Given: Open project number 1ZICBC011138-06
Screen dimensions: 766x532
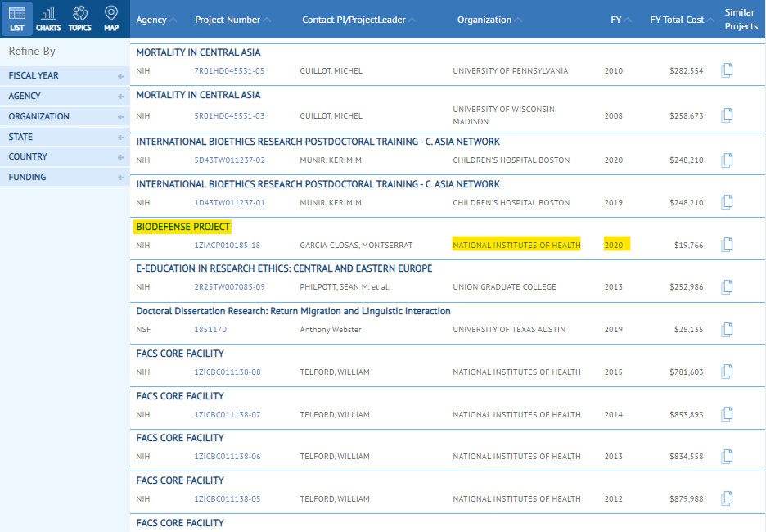Looking at the screenshot, I should point(228,457).
